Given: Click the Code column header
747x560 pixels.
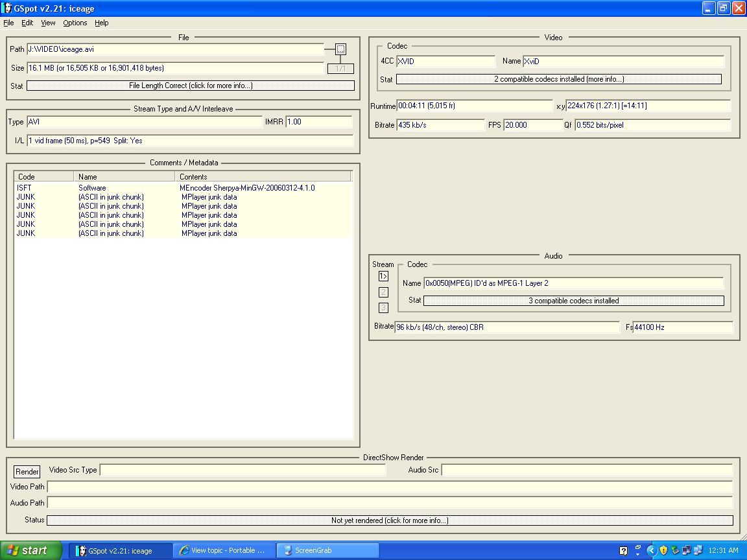Looking at the screenshot, I should point(44,177).
